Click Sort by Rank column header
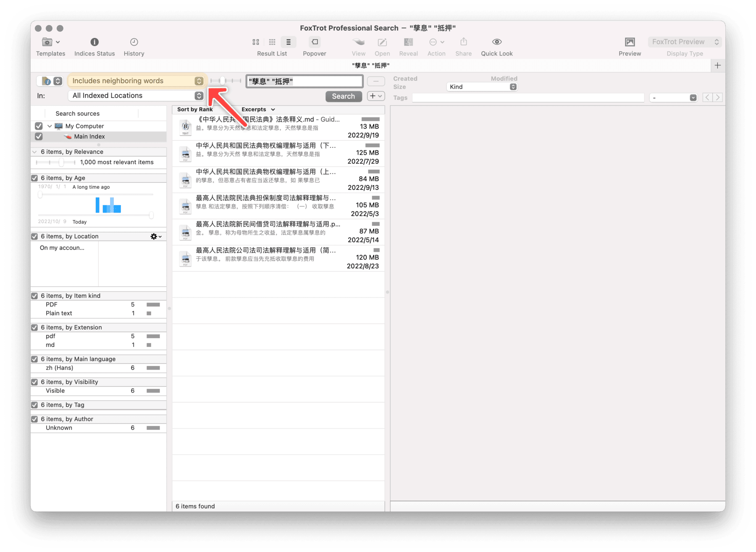This screenshot has width=756, height=552. pos(195,109)
